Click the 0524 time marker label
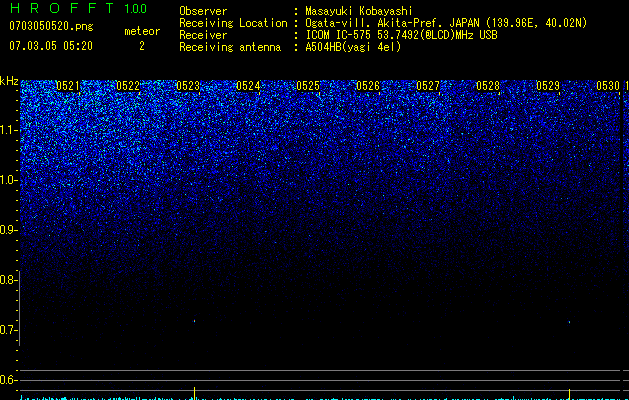629x400 pixels. point(248,86)
